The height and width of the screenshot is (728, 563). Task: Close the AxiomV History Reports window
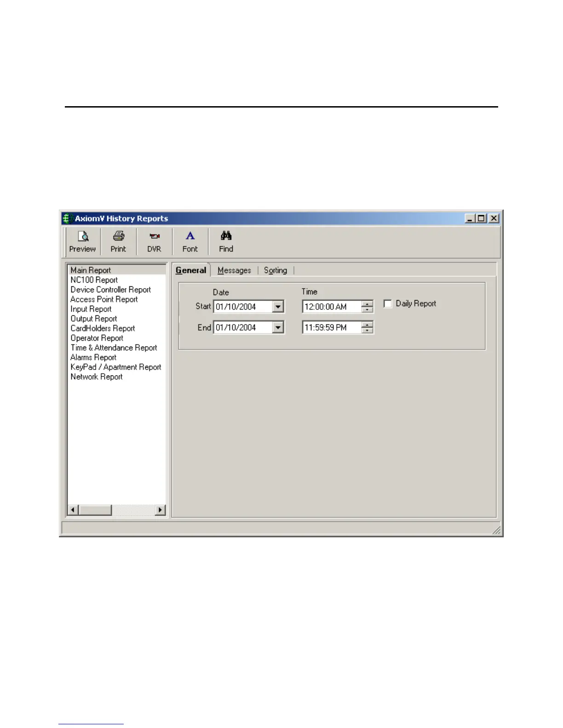coord(494,218)
